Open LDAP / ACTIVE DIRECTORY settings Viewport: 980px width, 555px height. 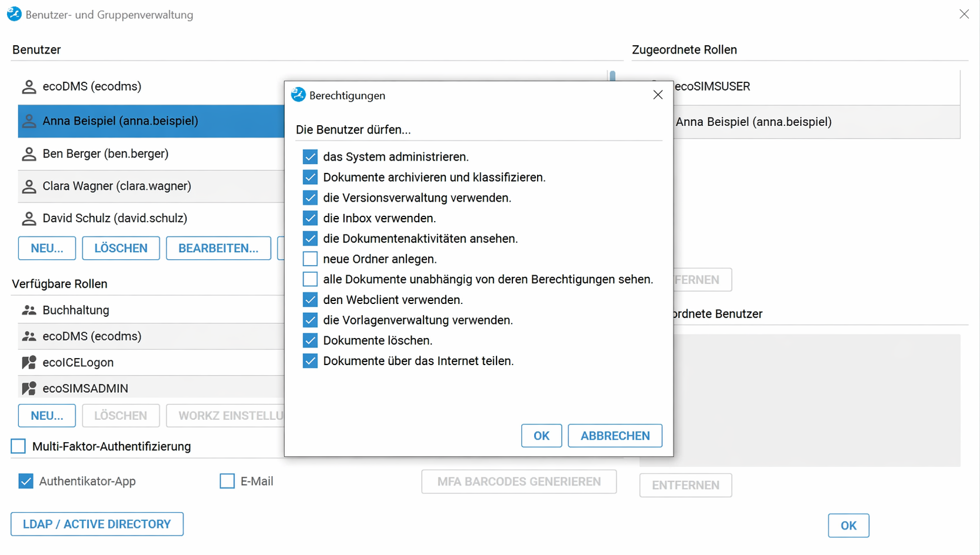click(x=97, y=524)
